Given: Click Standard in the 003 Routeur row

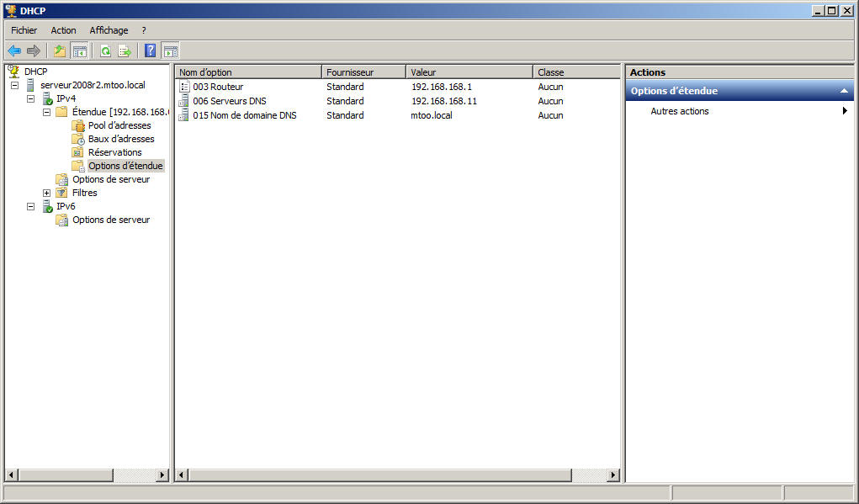Looking at the screenshot, I should [x=345, y=87].
